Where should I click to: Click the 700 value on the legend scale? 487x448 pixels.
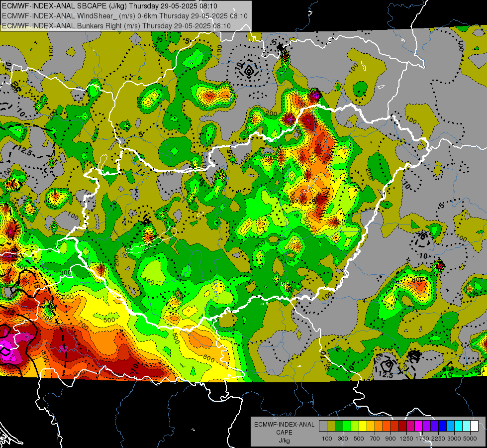pos(375,439)
